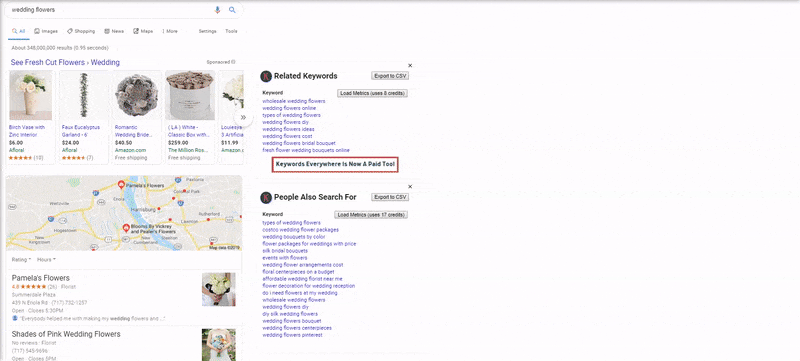Close the People Also Search For widget
The width and height of the screenshot is (800, 361).
410,187
